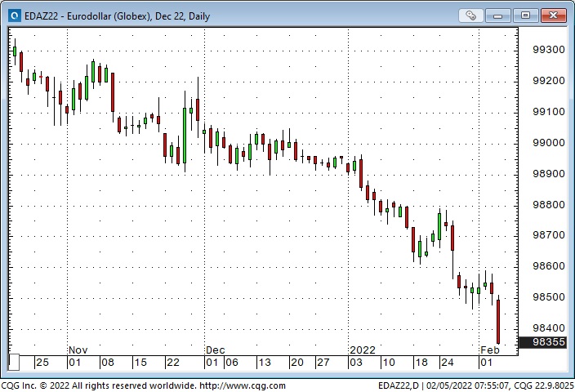575x392 pixels.
Task: Click the date label 15 on time axis
Action: (x=140, y=363)
